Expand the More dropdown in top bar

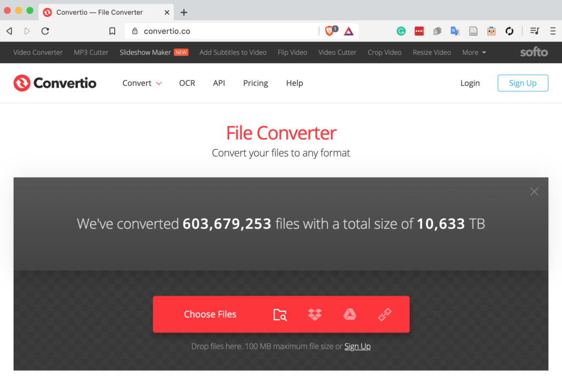(474, 52)
